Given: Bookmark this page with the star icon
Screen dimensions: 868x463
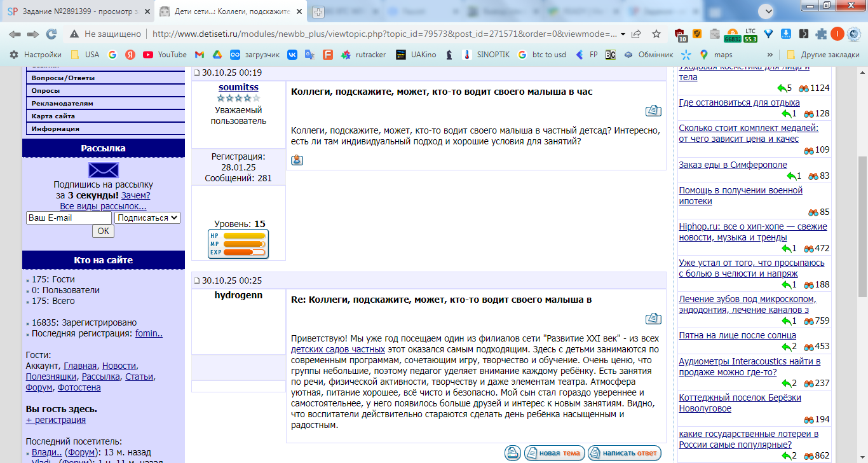Looking at the screenshot, I should coord(656,34).
